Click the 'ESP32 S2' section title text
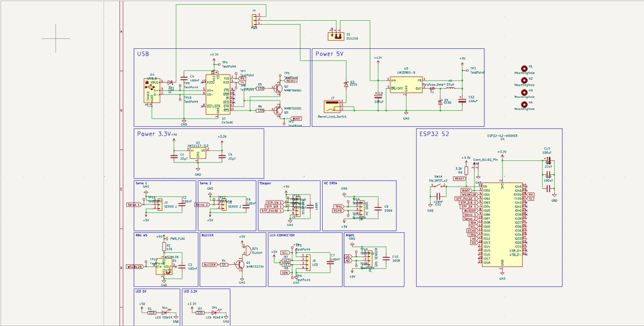Screen dimensions: 644x326 point(434,133)
